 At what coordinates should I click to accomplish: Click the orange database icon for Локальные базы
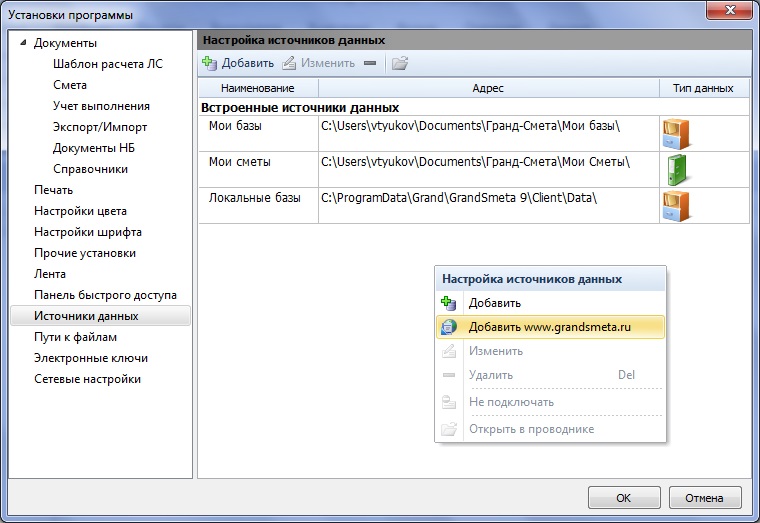pyautogui.click(x=676, y=206)
